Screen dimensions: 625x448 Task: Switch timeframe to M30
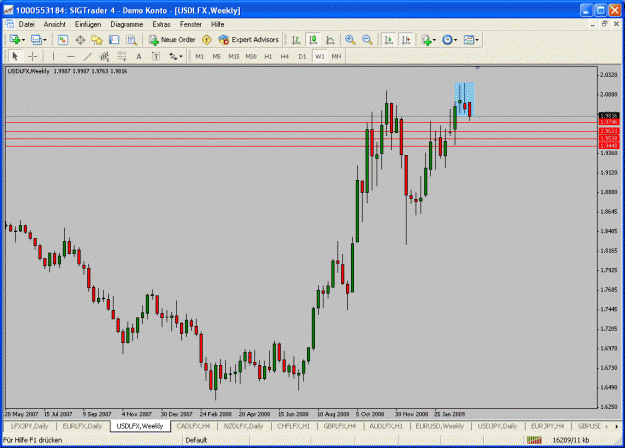tap(251, 57)
